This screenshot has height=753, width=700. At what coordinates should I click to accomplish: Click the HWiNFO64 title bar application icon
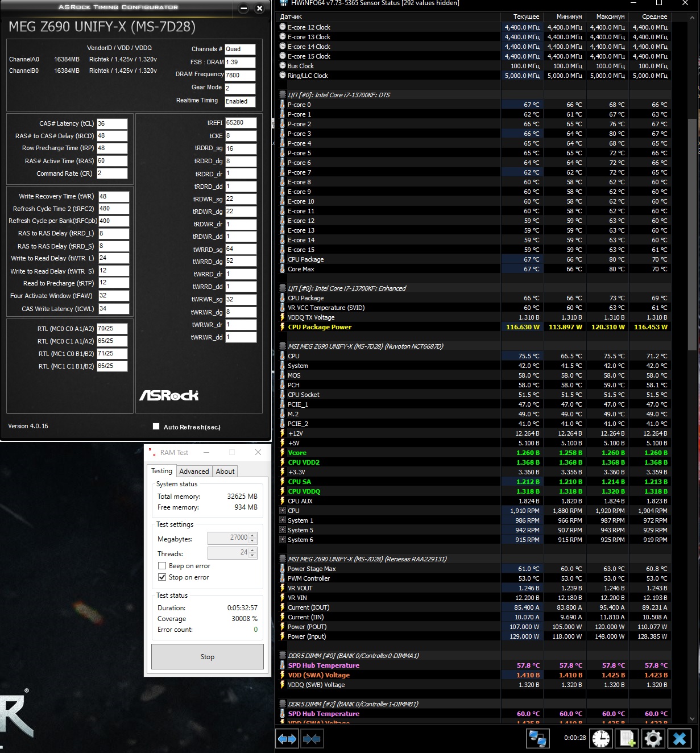284,3
